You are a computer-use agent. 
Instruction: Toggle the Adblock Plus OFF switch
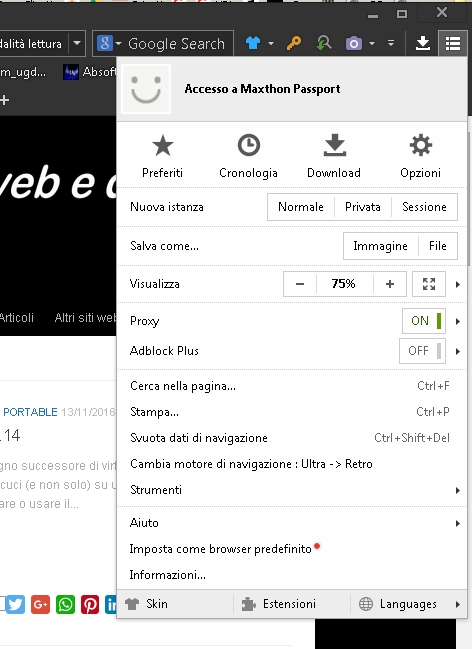(x=422, y=351)
